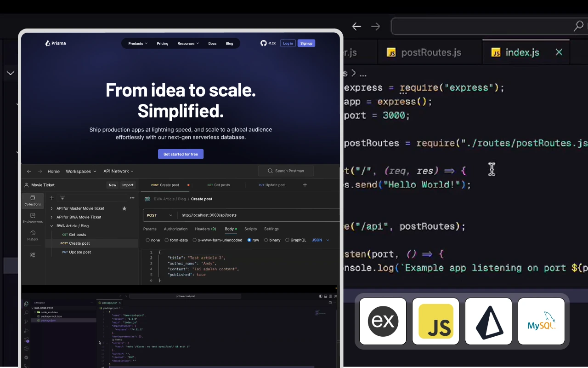Click the Log in button on Prisma
The height and width of the screenshot is (368, 588).
click(288, 43)
